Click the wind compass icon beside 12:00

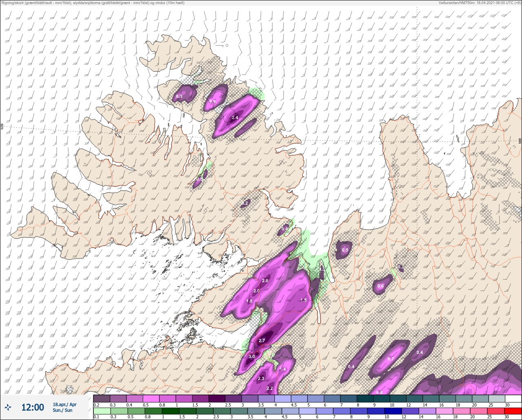click(x=8, y=407)
